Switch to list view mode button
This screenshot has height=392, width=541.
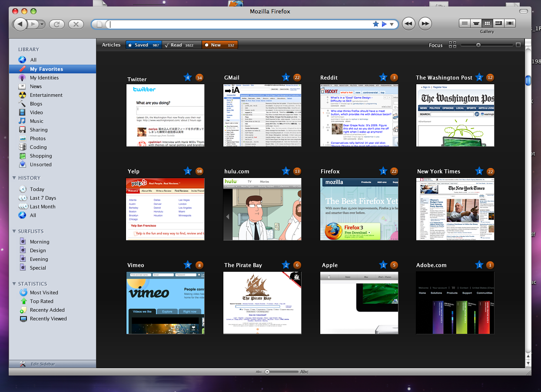pyautogui.click(x=465, y=23)
